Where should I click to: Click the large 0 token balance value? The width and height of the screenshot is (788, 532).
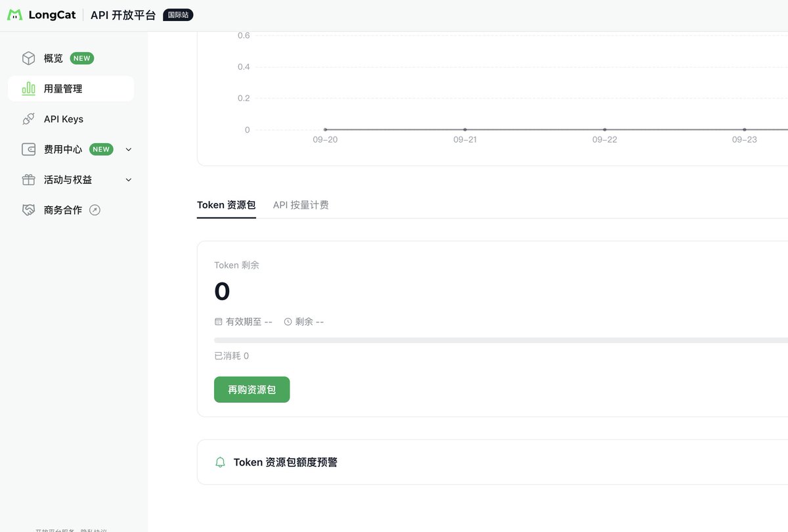point(222,292)
